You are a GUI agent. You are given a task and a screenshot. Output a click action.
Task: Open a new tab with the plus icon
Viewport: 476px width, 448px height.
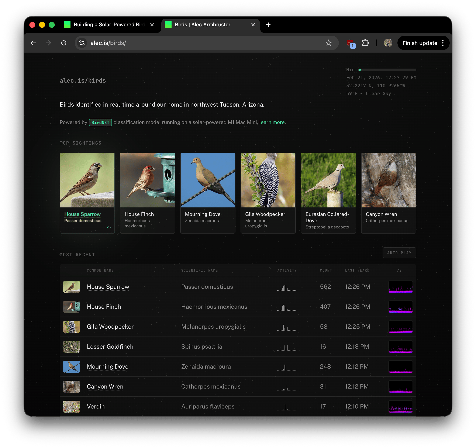[x=268, y=25]
